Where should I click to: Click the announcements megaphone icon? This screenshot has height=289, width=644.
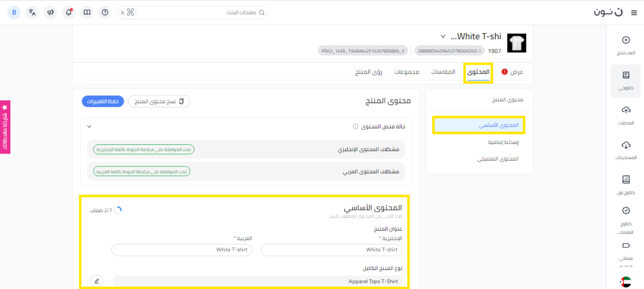[50, 12]
